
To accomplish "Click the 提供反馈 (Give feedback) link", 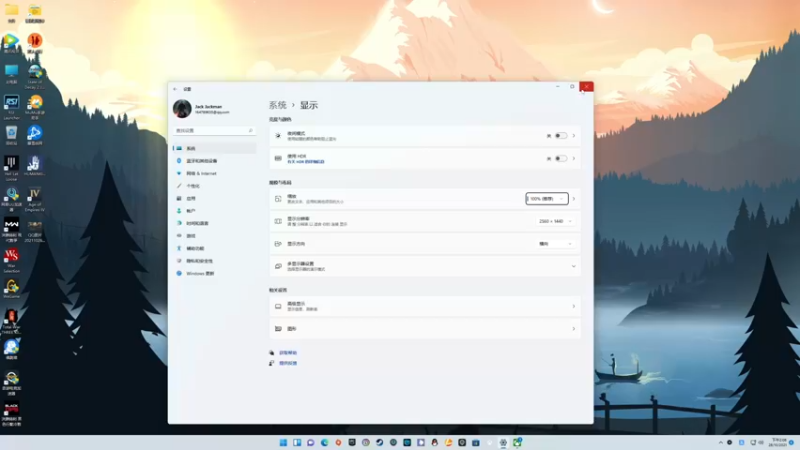I will coord(288,363).
